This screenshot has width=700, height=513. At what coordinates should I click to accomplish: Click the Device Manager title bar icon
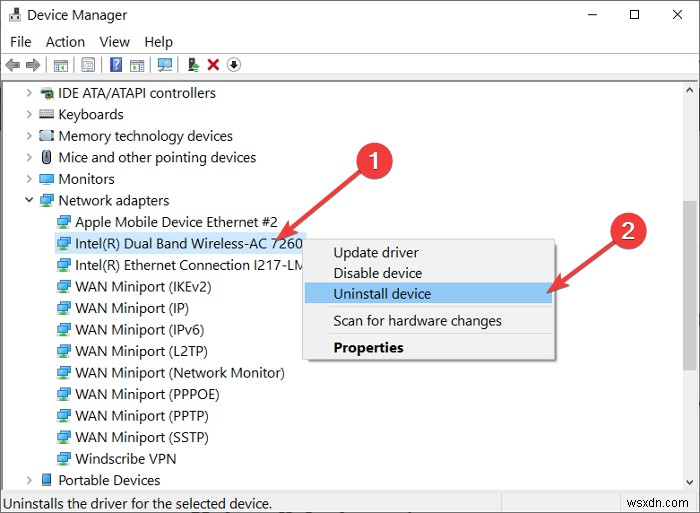(15, 15)
